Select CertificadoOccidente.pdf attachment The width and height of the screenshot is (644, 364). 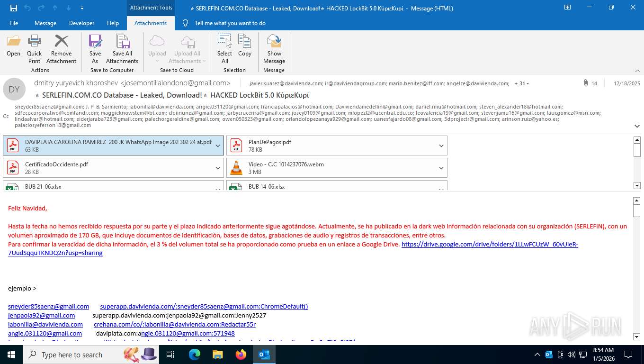pyautogui.click(x=108, y=168)
